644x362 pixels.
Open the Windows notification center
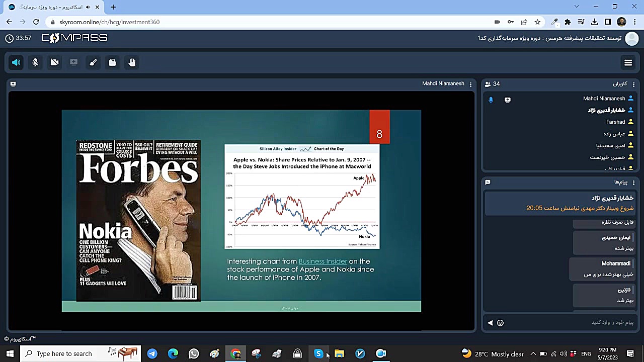pyautogui.click(x=630, y=353)
